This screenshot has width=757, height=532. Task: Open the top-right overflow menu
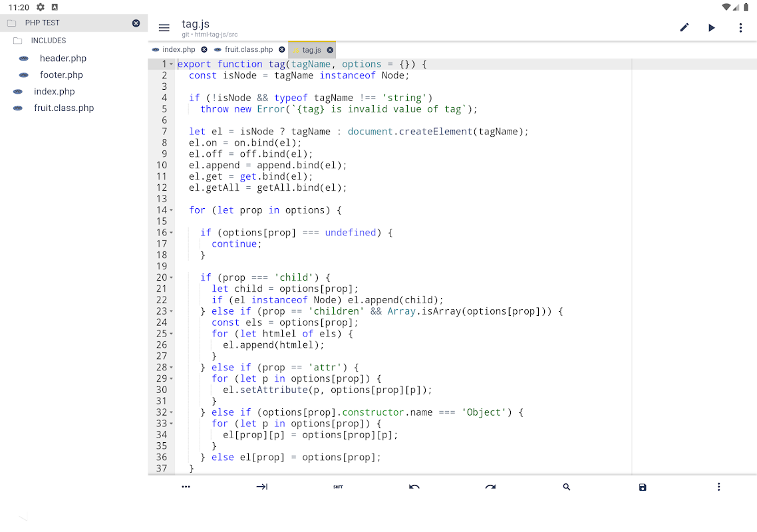[740, 27]
